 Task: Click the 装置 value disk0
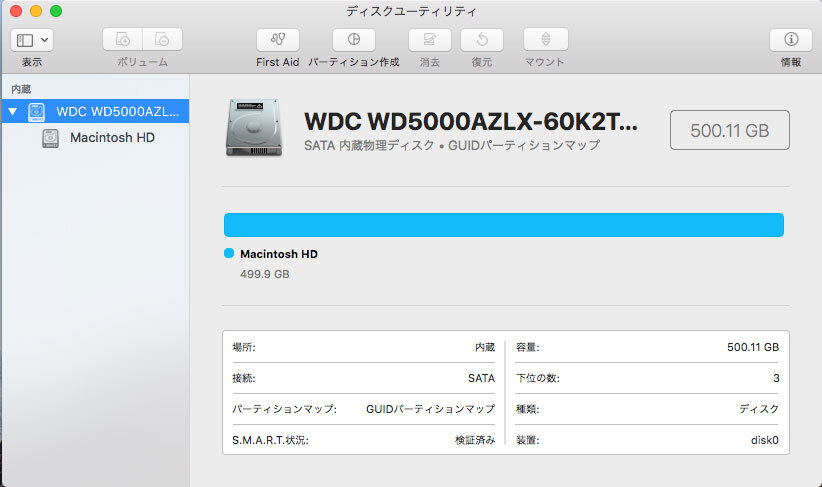click(x=765, y=440)
